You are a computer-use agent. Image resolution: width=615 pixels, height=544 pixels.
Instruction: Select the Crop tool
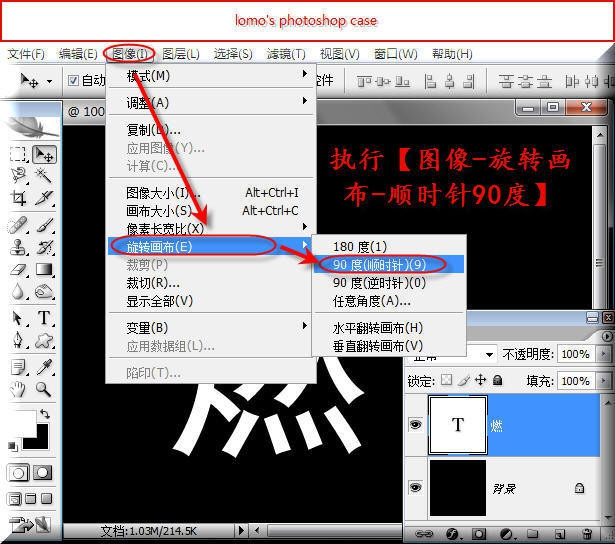18,198
